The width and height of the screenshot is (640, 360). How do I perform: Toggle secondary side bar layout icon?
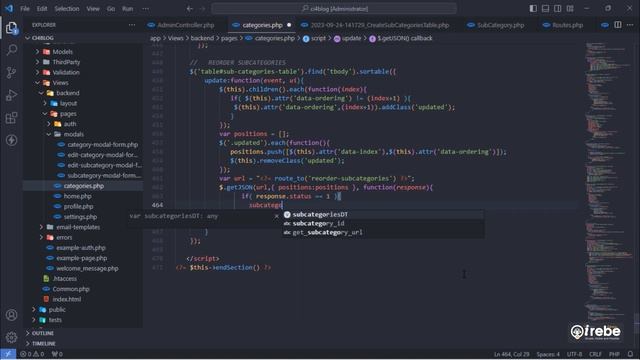click(558, 9)
